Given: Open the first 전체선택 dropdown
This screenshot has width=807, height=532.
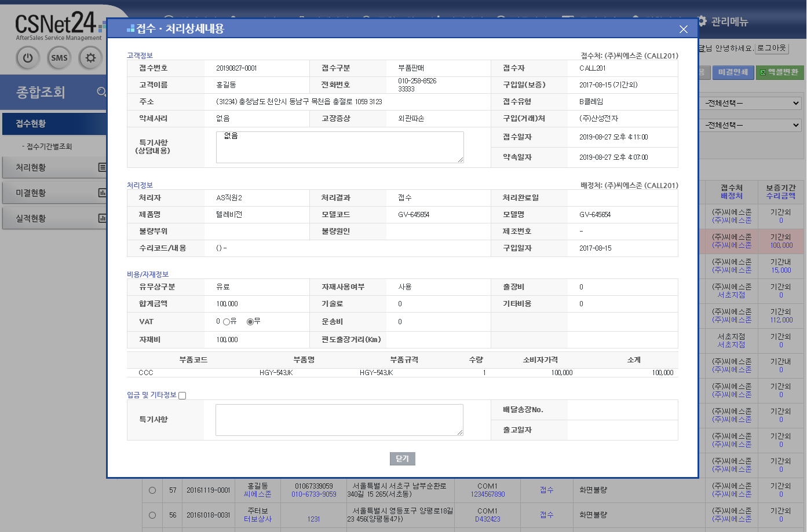Looking at the screenshot, I should point(752,103).
